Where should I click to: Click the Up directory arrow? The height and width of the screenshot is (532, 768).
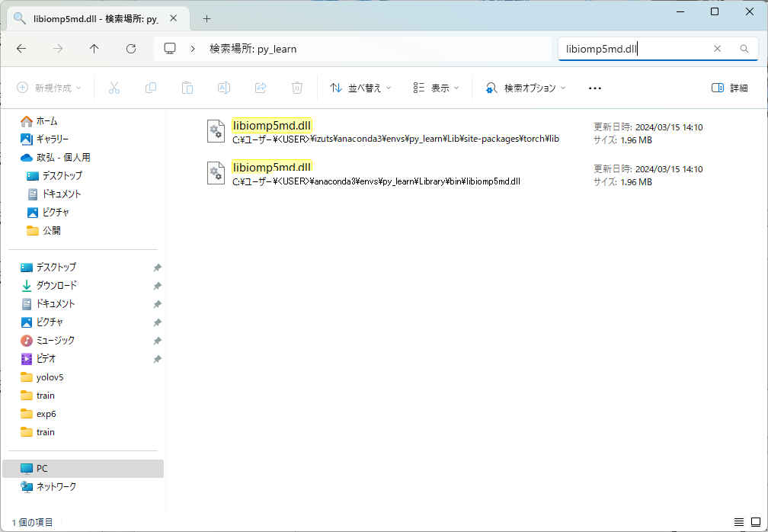(x=94, y=49)
